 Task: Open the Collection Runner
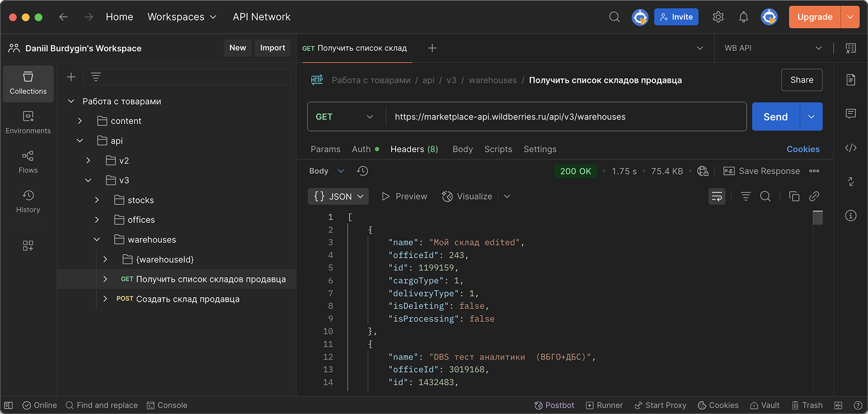tap(604, 405)
